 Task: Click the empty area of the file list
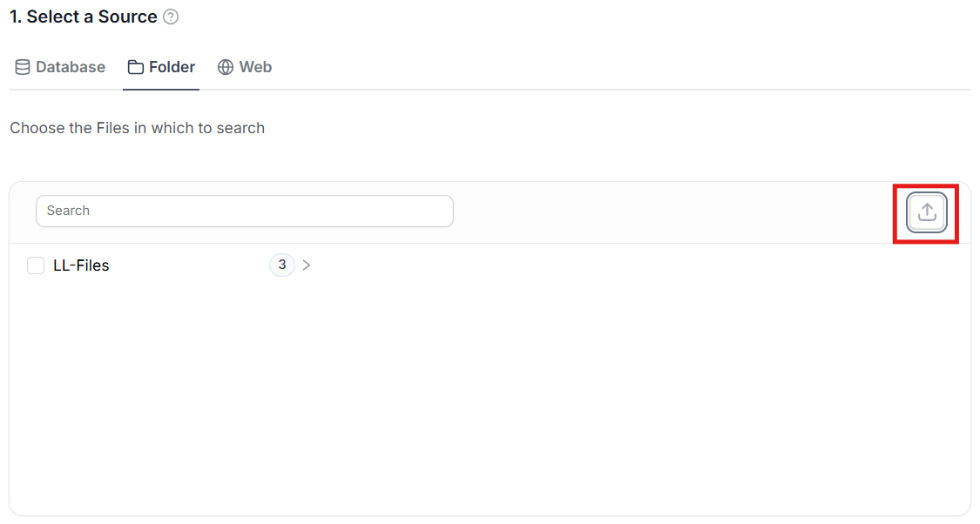click(488, 392)
